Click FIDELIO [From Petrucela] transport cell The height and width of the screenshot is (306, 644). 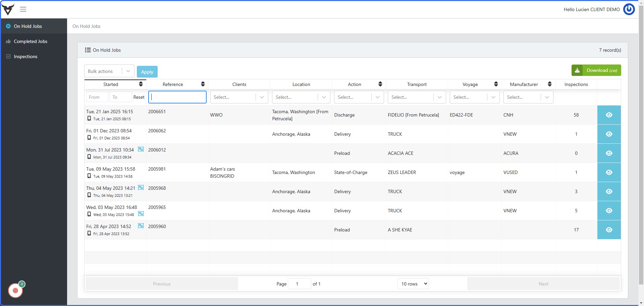pyautogui.click(x=413, y=115)
